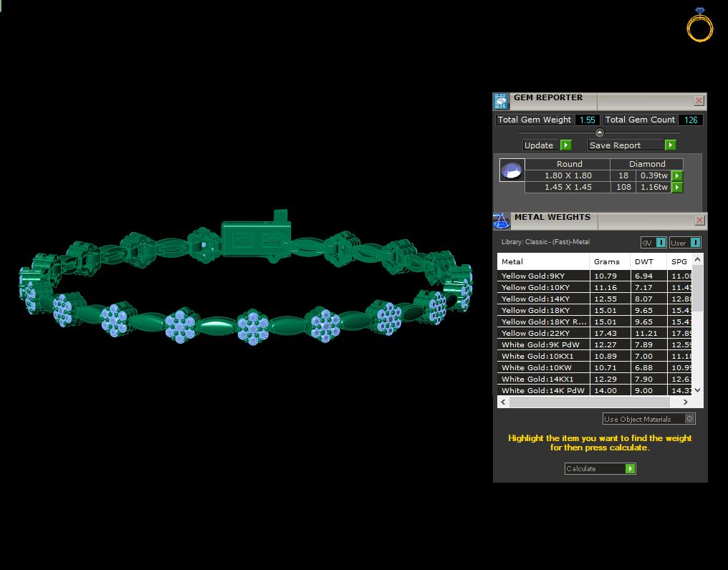
Task: Click the green arrow next to Update
Action: click(565, 145)
